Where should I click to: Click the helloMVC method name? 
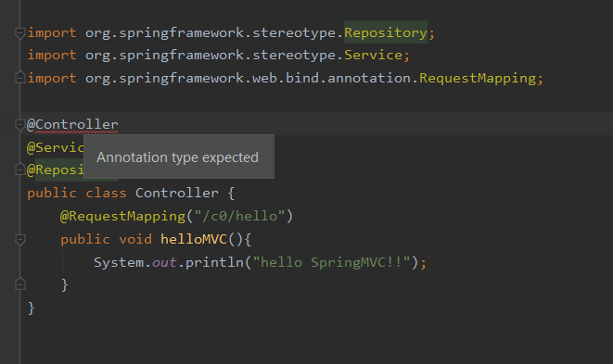194,239
